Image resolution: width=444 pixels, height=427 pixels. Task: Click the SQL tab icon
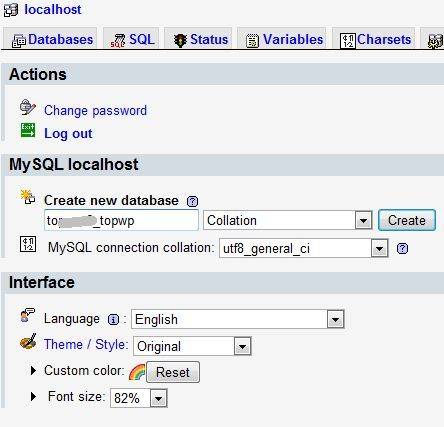click(x=118, y=41)
